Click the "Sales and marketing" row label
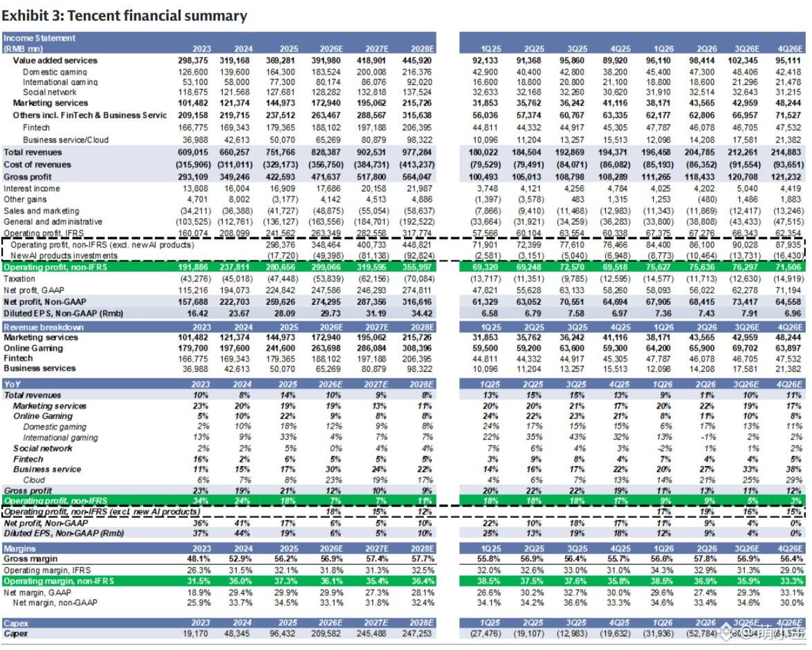812x650 pixels. [x=41, y=211]
